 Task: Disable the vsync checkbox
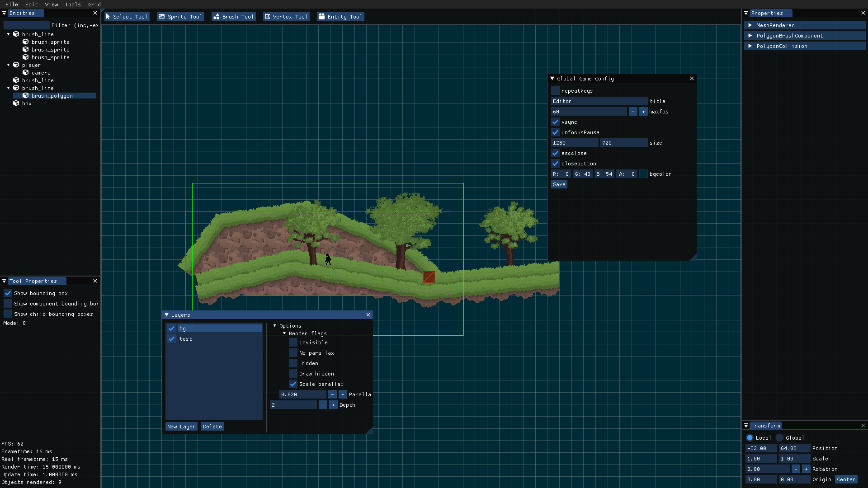point(556,122)
